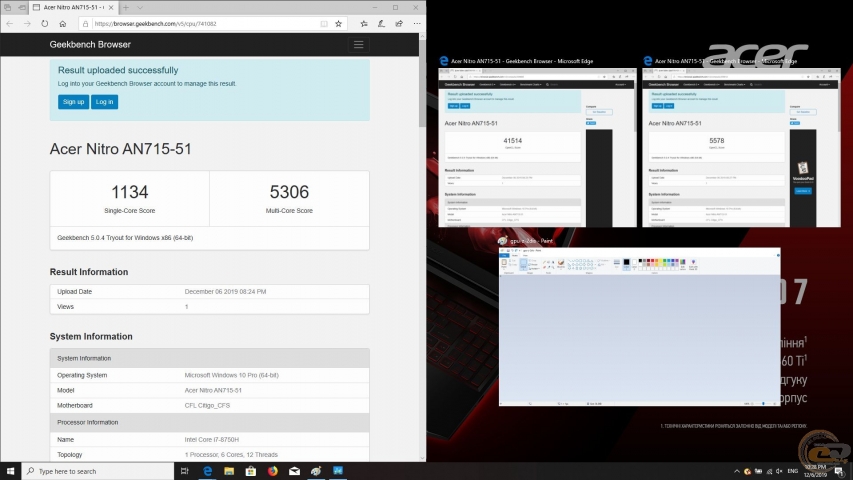Image resolution: width=853 pixels, height=480 pixels.
Task: Open Task View from taskbar
Action: pos(184,471)
